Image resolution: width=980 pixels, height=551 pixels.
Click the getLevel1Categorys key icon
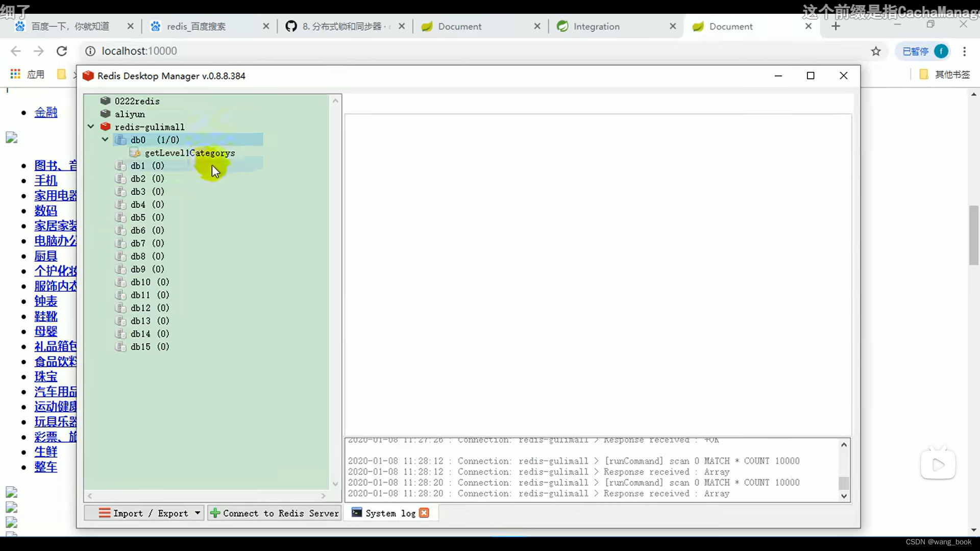(x=135, y=153)
